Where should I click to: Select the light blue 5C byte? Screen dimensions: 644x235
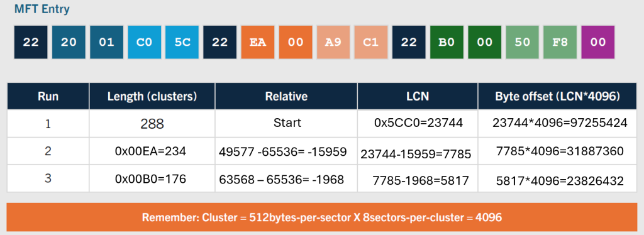click(182, 42)
